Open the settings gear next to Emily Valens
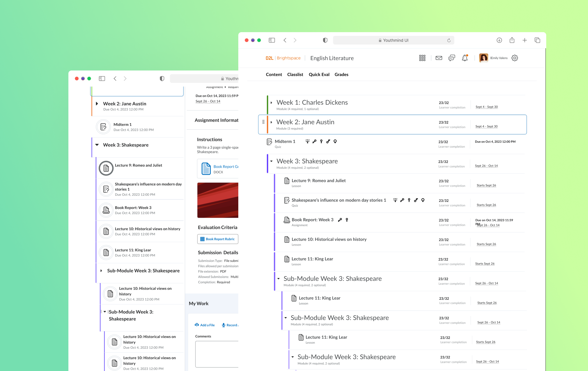 tap(515, 58)
